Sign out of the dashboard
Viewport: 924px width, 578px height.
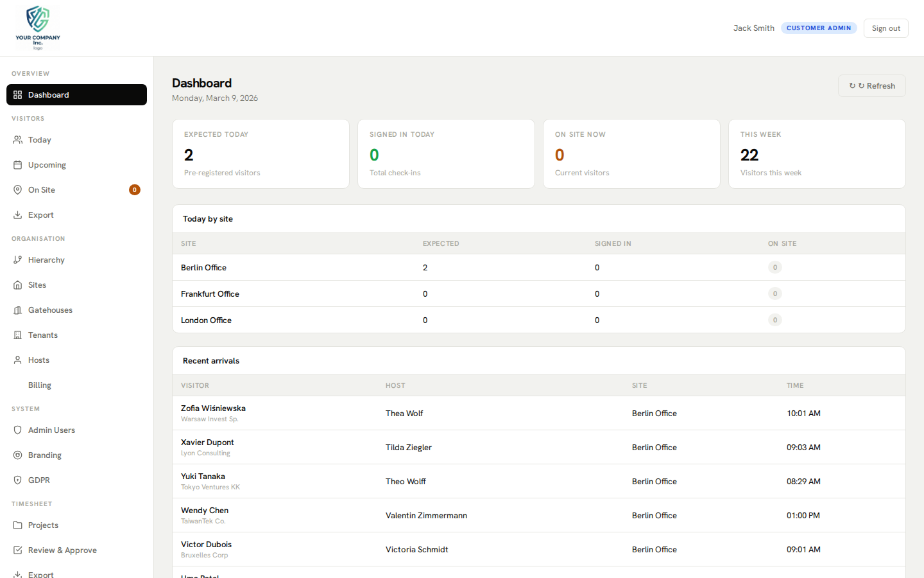pyautogui.click(x=886, y=28)
